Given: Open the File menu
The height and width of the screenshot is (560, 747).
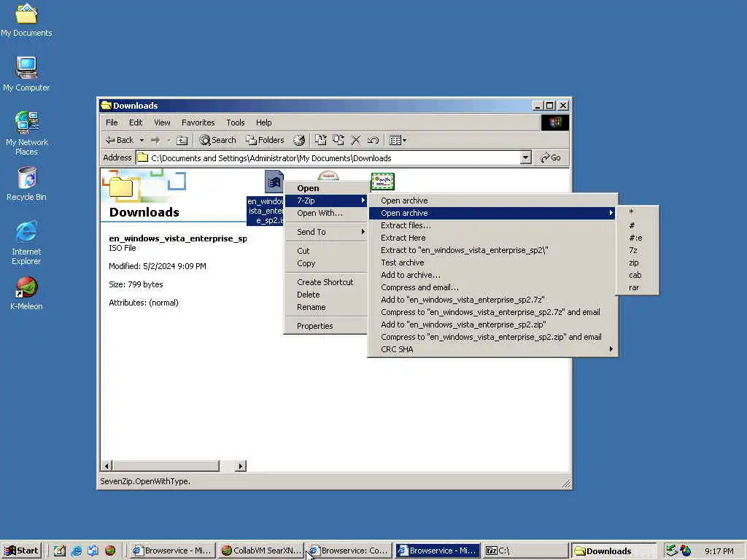Looking at the screenshot, I should click(112, 122).
